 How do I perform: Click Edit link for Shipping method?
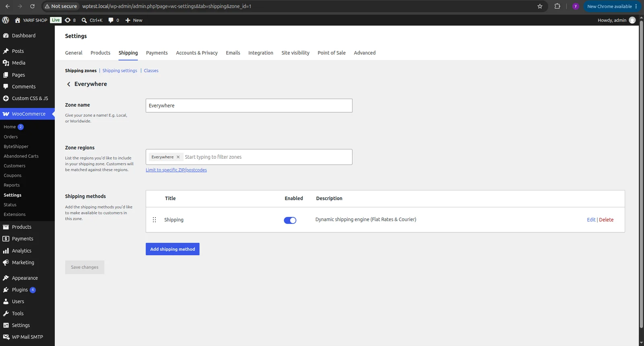point(591,220)
